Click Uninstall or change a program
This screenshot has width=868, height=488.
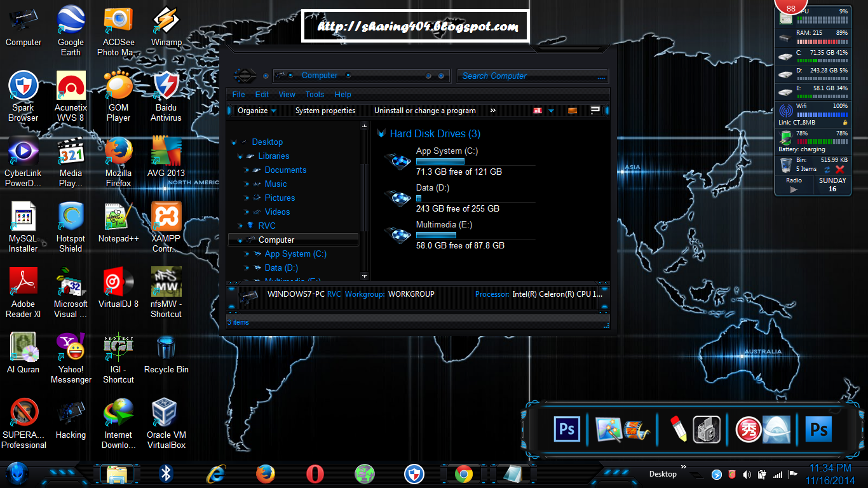coord(424,111)
